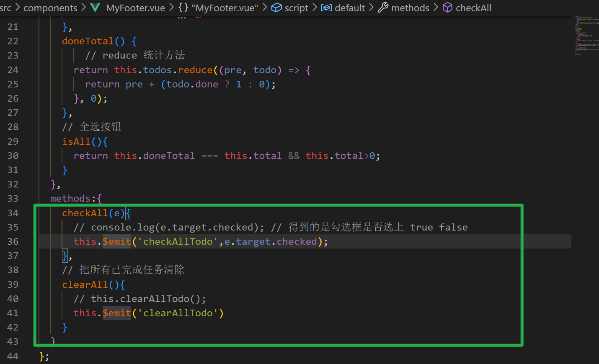Click isAll method name on line 29
The width and height of the screenshot is (599, 364).
pyautogui.click(x=76, y=141)
